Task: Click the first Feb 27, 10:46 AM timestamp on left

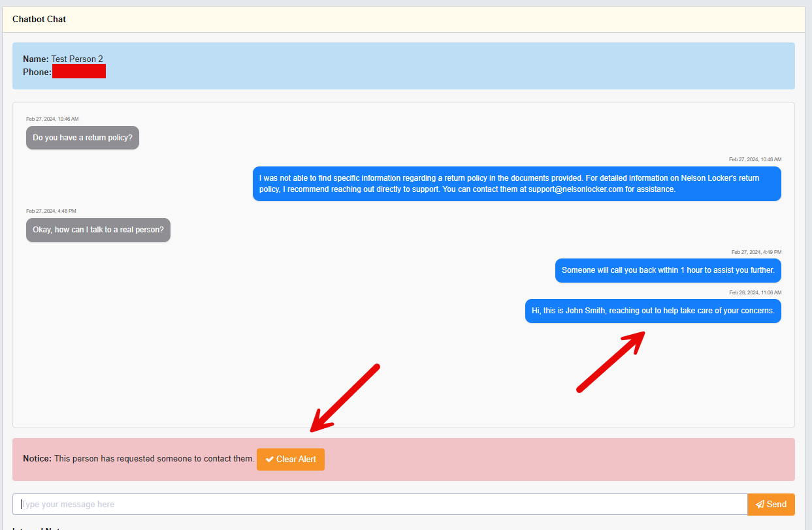Action: click(x=52, y=119)
